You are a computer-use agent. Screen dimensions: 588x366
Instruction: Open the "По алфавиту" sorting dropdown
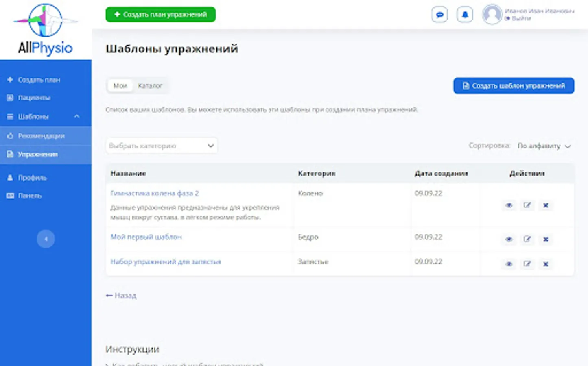tap(544, 146)
